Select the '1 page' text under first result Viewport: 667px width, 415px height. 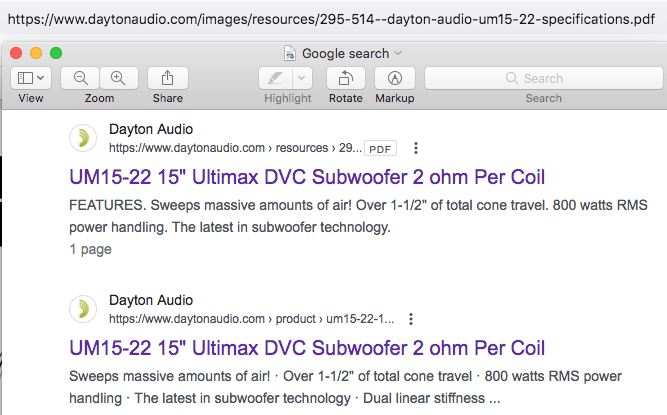[x=90, y=249]
